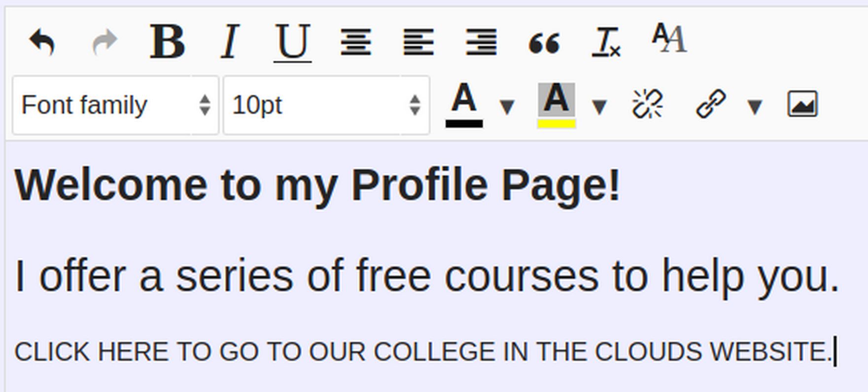Image resolution: width=868 pixels, height=392 pixels.
Task: Center-align the text
Action: [x=355, y=42]
